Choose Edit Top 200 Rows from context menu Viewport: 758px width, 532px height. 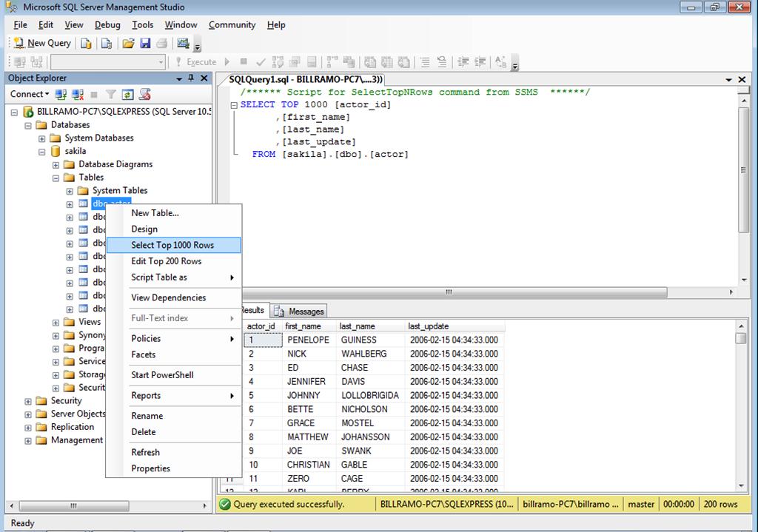pyautogui.click(x=167, y=260)
